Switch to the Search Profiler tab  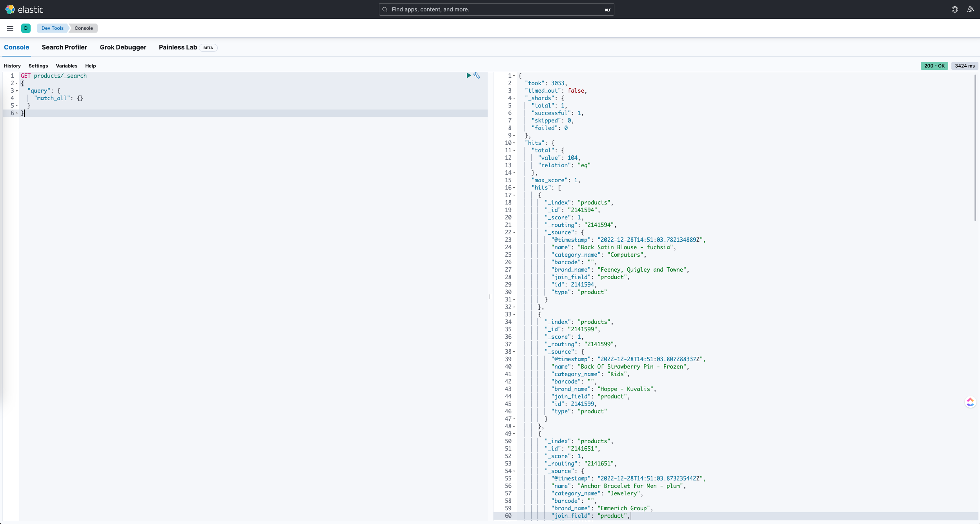pos(64,47)
